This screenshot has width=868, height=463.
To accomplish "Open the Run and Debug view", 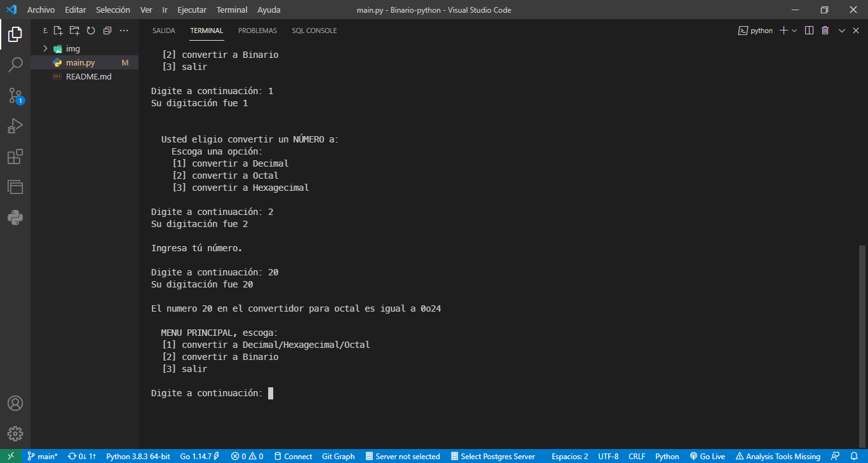I will pos(15,126).
